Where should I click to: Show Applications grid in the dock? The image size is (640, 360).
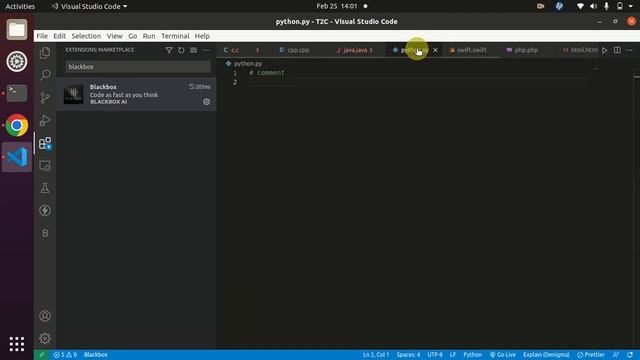click(x=17, y=344)
